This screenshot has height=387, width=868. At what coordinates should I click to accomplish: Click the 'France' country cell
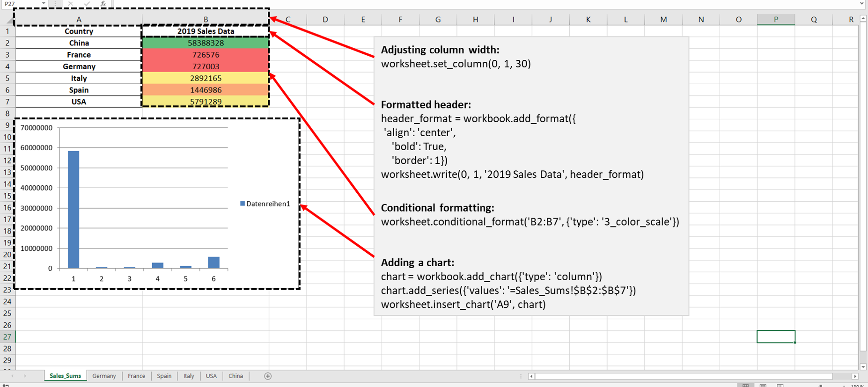click(79, 55)
